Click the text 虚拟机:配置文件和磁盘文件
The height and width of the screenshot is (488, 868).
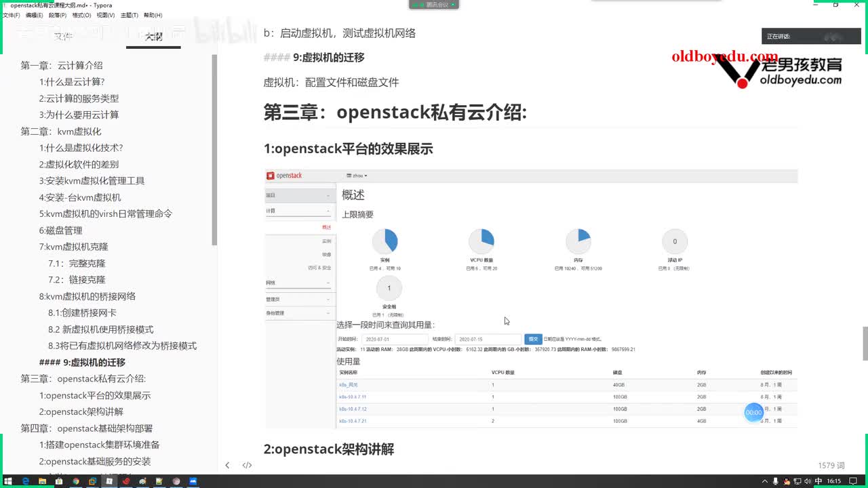click(332, 83)
